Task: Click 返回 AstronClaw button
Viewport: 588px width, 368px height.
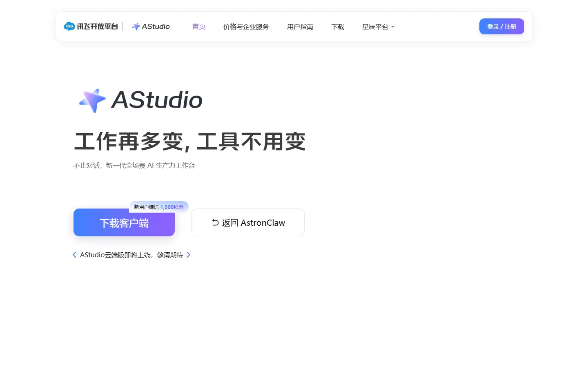Action: 248,222
